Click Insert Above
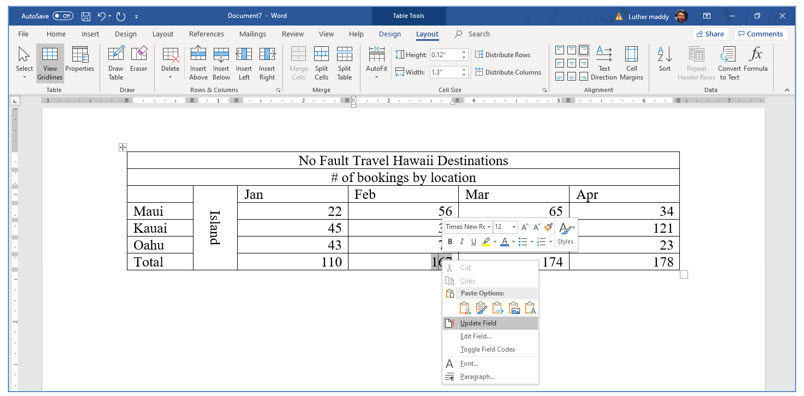This screenshot has height=396, width=804. [198, 63]
